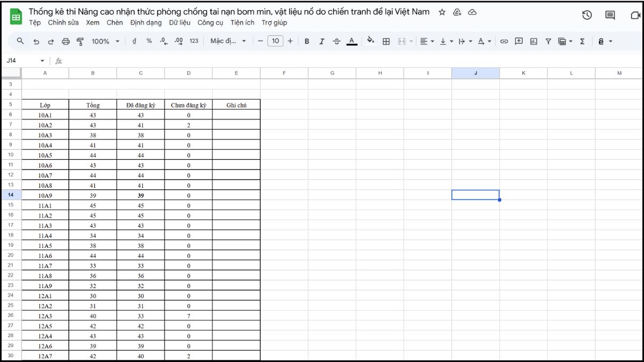Star the spreadsheet file
644x362 pixels.
click(442, 11)
